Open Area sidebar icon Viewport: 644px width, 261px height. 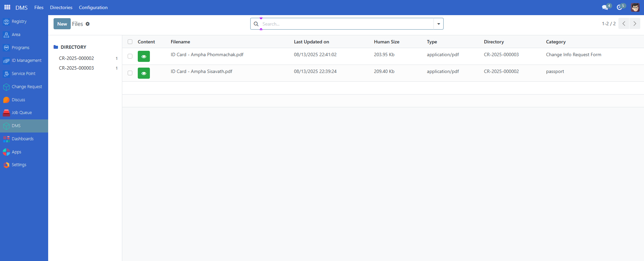click(6, 35)
